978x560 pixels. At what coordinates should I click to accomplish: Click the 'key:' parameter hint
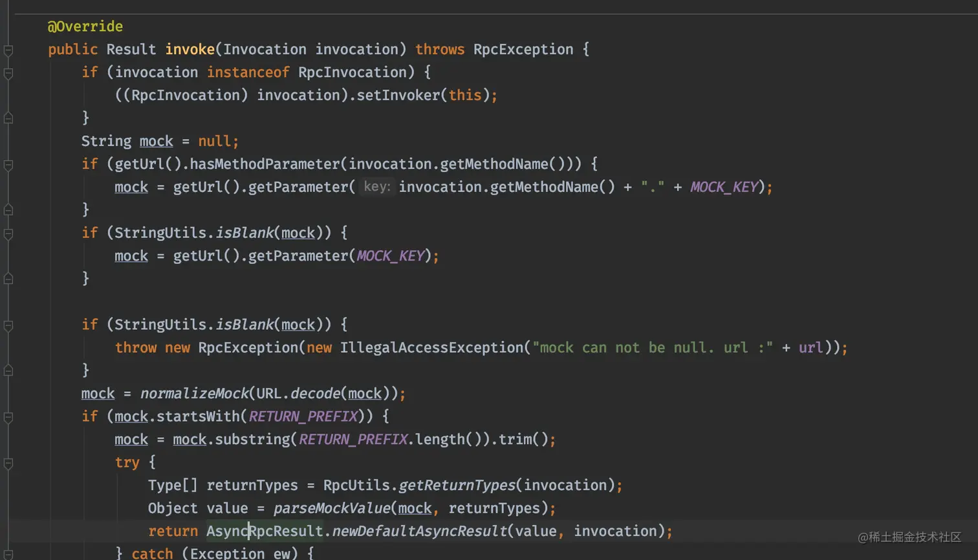376,187
